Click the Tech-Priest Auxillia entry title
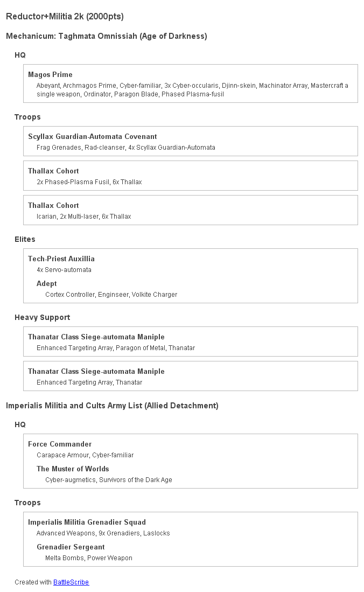This screenshot has height=592, width=364. [x=61, y=259]
